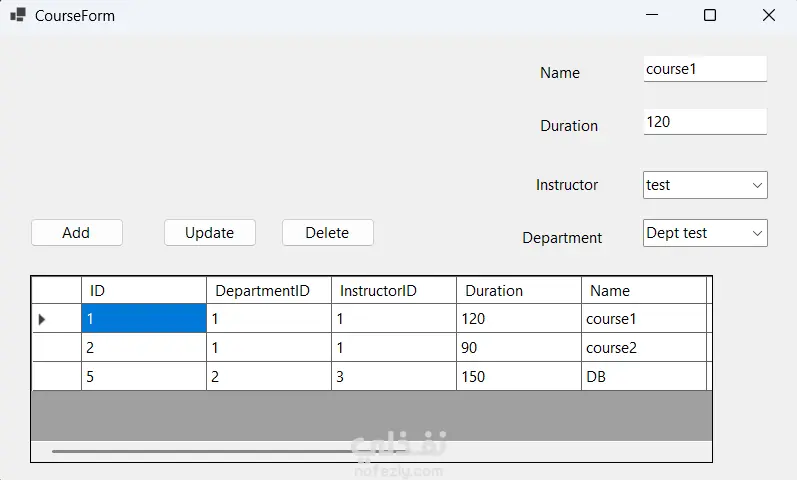
Task: Sort by the Name column header
Action: click(x=643, y=291)
